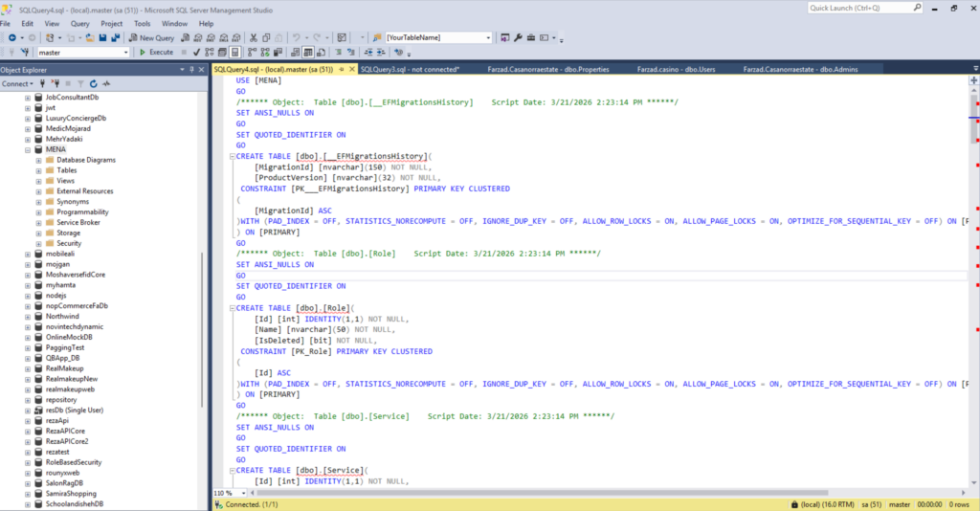Click the Parse checkmark icon
Viewport: 980px width, 511px height.
pos(196,53)
